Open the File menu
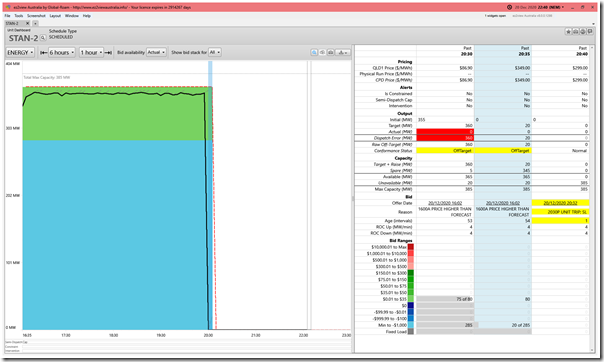This screenshot has width=604, height=362. (x=7, y=16)
